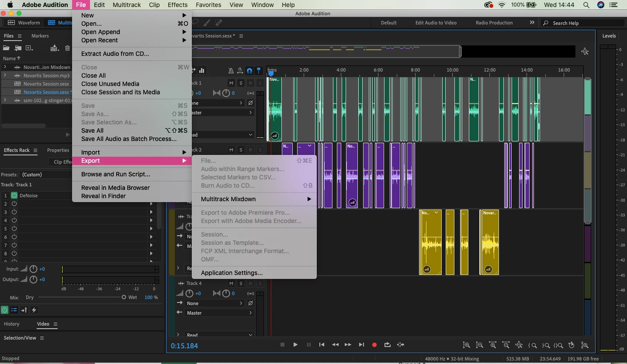Click the Zoom to Selection icon

[x=558, y=345]
